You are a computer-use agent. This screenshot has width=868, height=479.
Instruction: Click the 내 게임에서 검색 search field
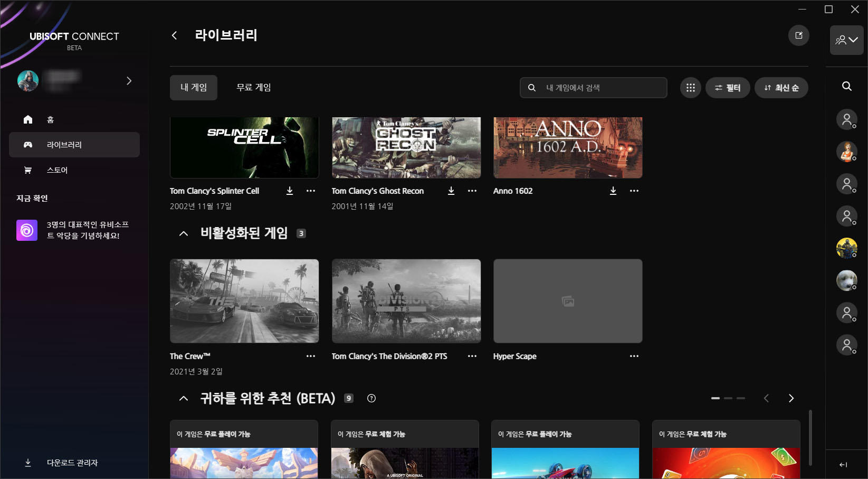(594, 88)
